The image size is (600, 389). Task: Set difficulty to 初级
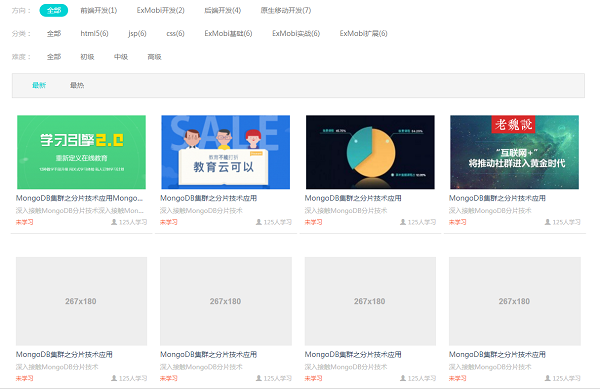pyautogui.click(x=87, y=57)
